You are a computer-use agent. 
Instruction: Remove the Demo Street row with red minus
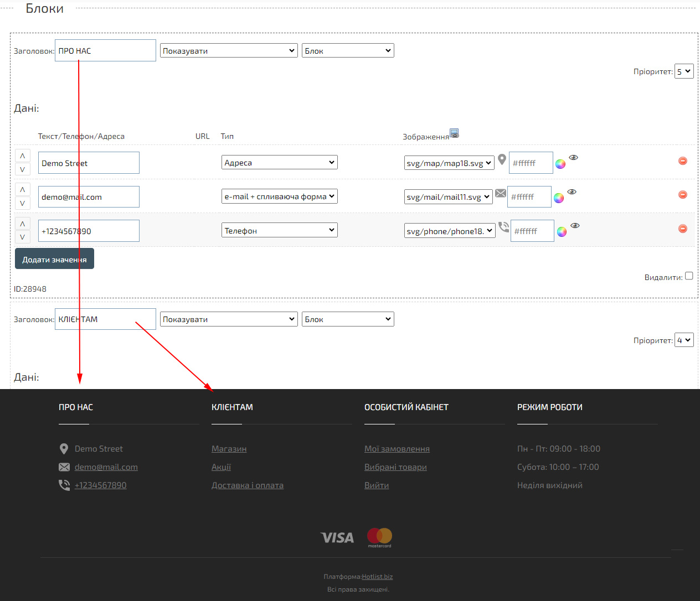[682, 160]
